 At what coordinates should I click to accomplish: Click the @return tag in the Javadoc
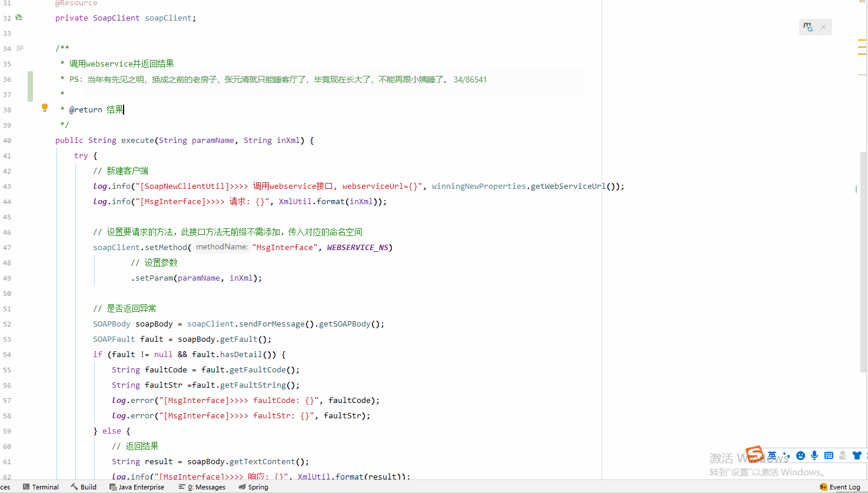[x=86, y=109]
